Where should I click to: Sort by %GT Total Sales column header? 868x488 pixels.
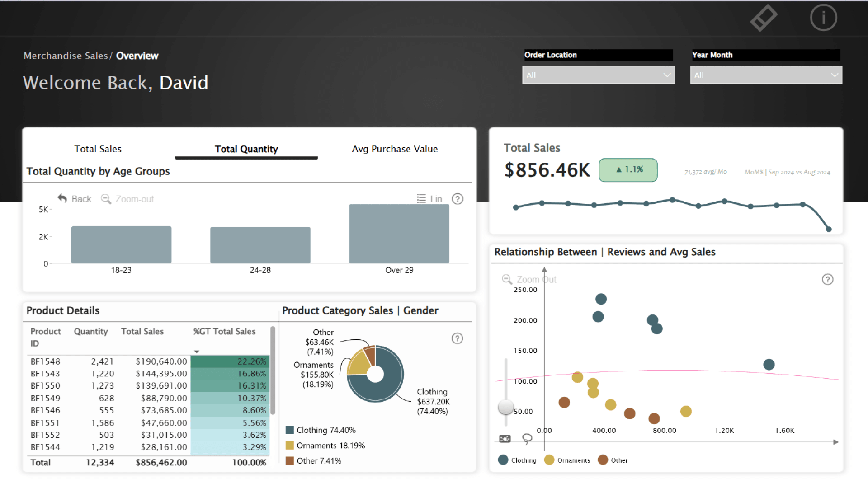point(224,331)
